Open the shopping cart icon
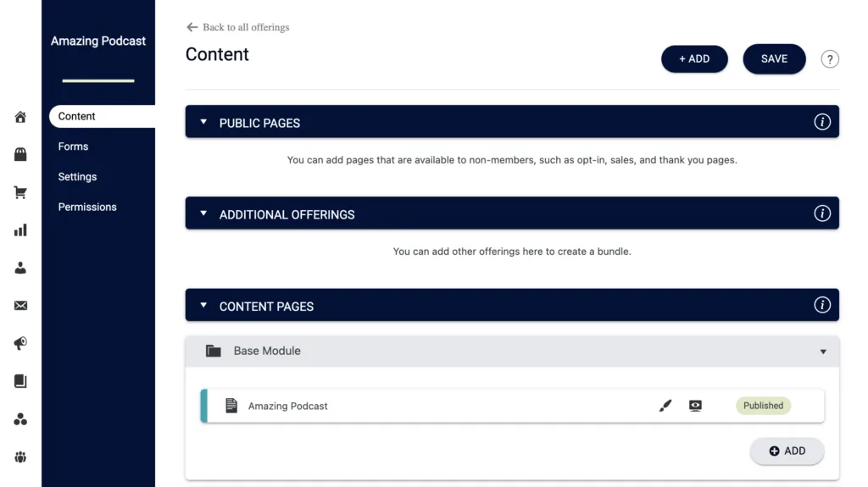 click(20, 192)
